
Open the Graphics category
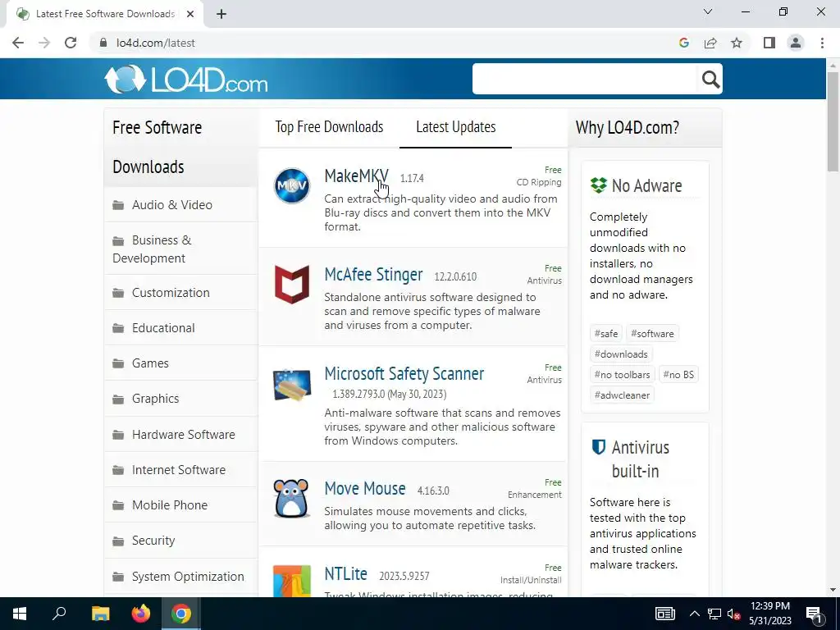[155, 399]
